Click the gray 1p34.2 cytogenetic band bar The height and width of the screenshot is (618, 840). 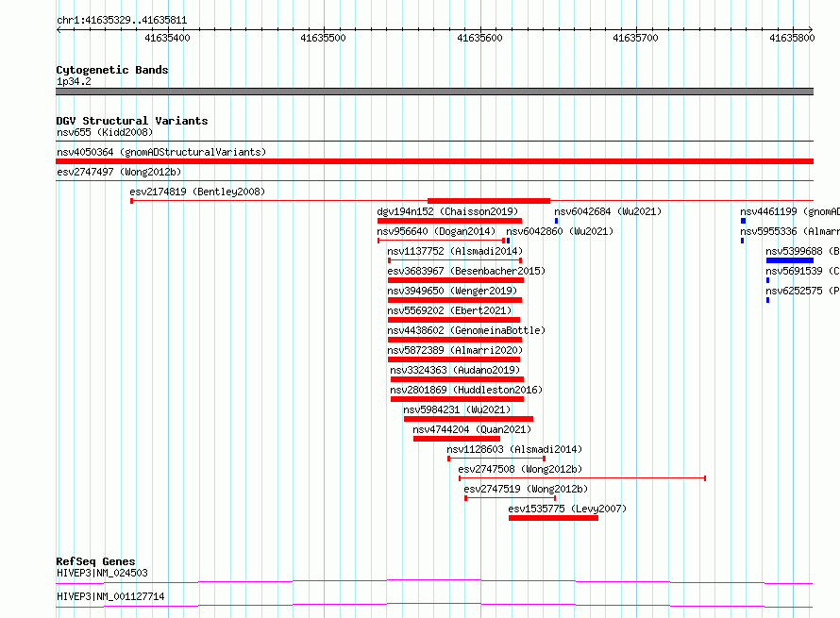click(434, 92)
